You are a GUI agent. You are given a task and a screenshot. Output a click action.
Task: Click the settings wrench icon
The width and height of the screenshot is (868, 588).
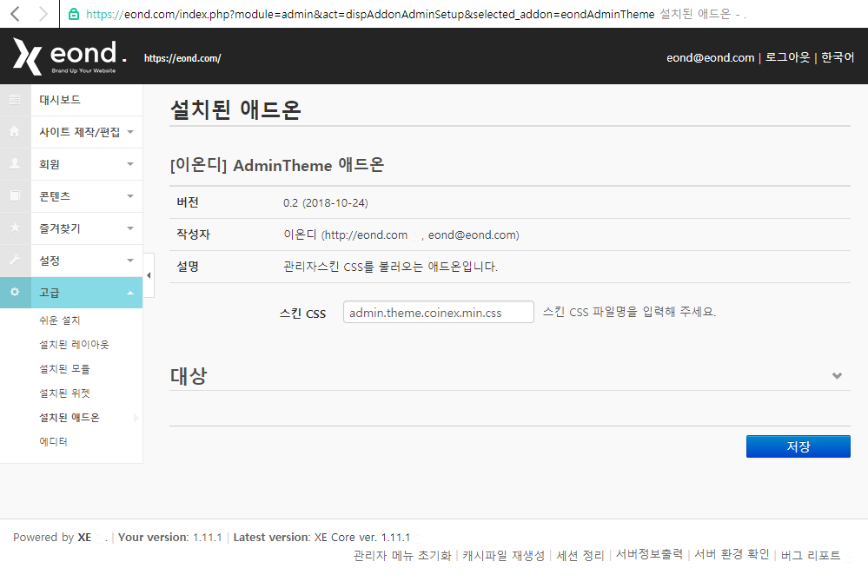click(x=15, y=260)
